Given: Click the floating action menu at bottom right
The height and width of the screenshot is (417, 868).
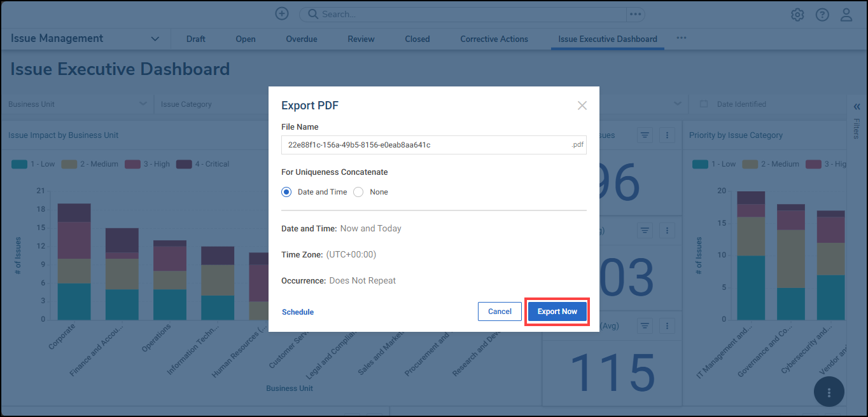Looking at the screenshot, I should (x=829, y=392).
